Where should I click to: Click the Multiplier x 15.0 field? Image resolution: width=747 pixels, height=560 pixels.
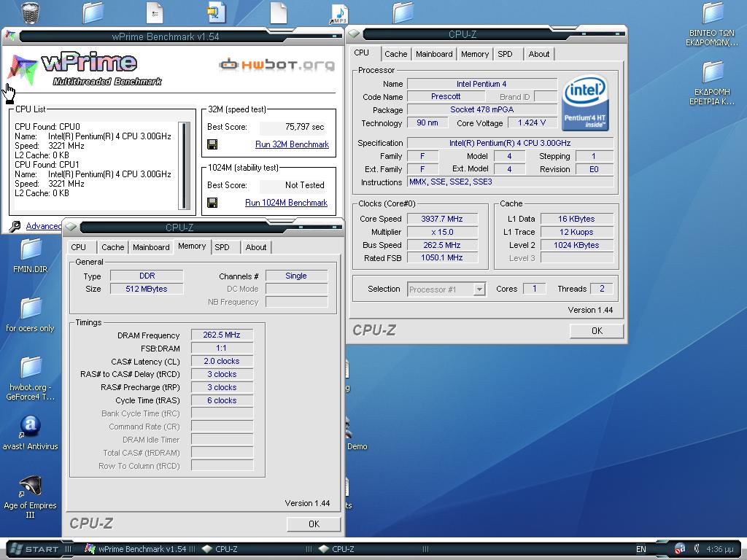[x=442, y=232]
